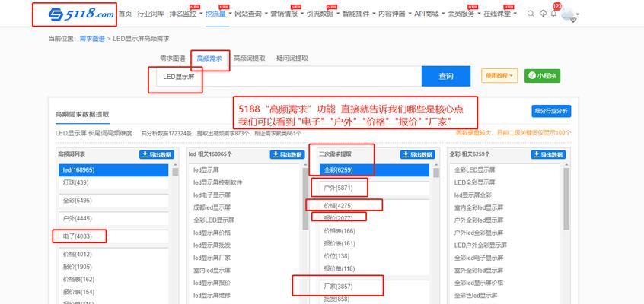Click the 查询 search button
Screen dimensions: 644x304
pos(446,76)
